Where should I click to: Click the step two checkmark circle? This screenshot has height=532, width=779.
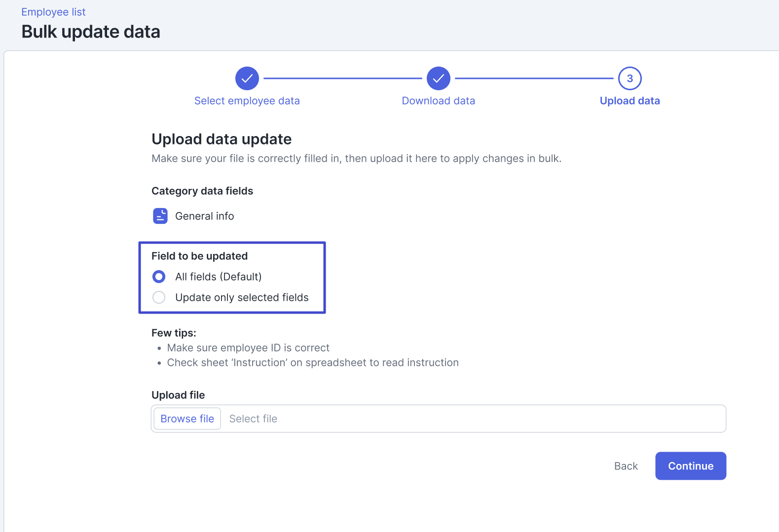438,78
